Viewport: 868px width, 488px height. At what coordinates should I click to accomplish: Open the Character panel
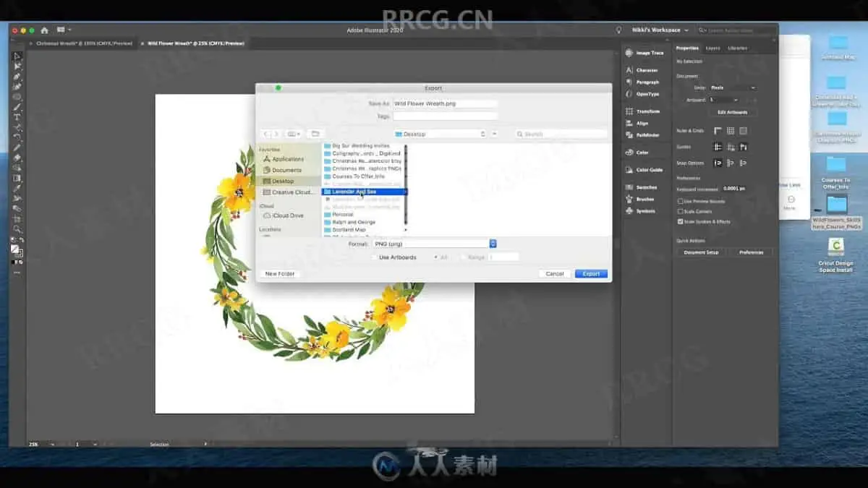(x=641, y=70)
